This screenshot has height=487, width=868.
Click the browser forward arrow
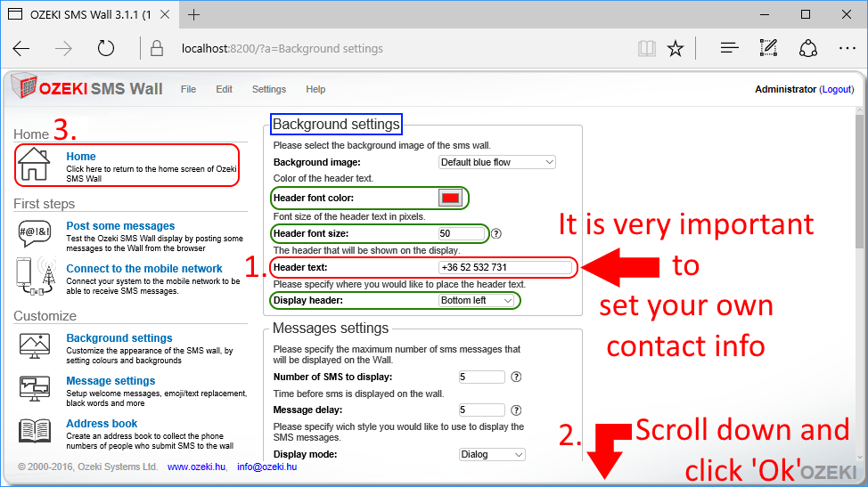(x=63, y=49)
